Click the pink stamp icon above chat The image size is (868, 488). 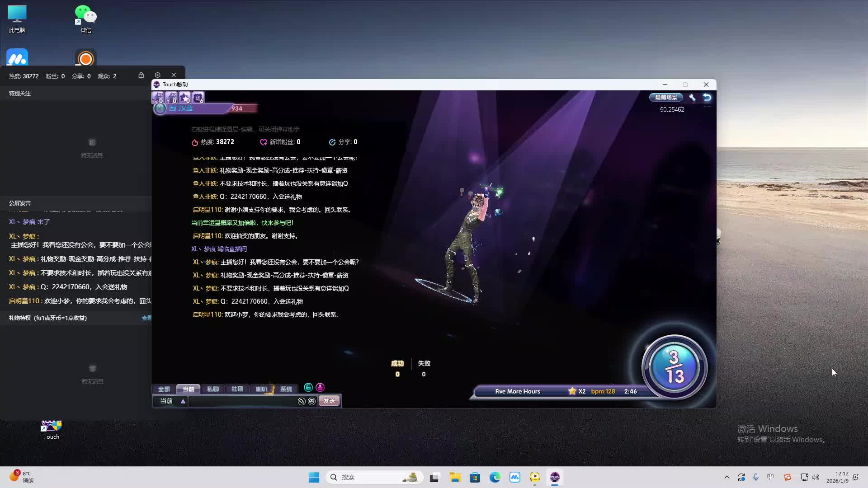[x=320, y=387]
